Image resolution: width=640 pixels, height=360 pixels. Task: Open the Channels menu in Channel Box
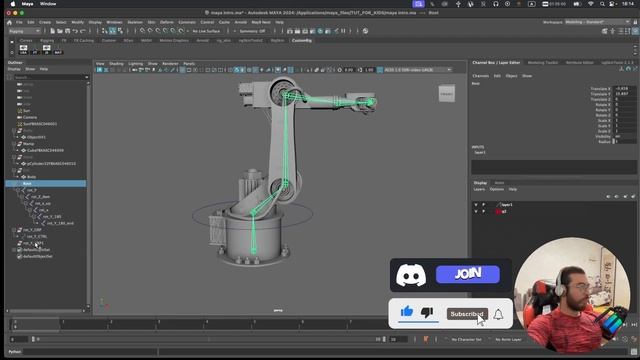[x=480, y=76]
